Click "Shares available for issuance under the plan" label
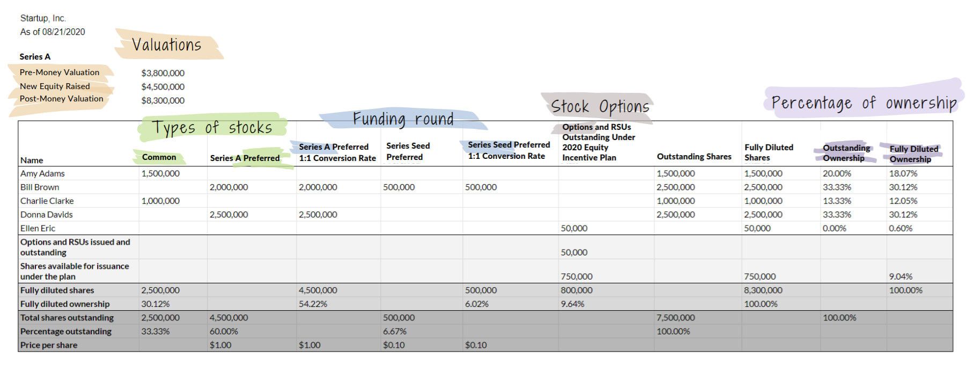The width and height of the screenshot is (980, 373). coord(75,271)
